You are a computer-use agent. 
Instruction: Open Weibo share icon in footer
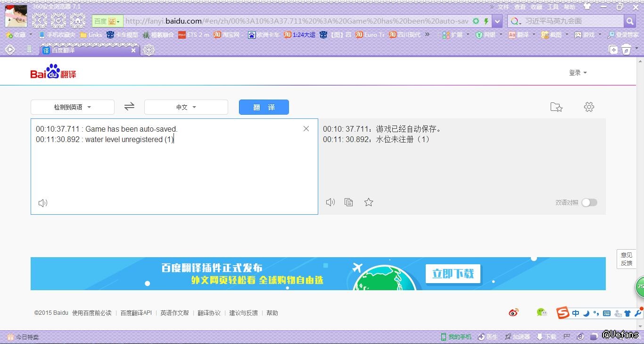point(513,312)
